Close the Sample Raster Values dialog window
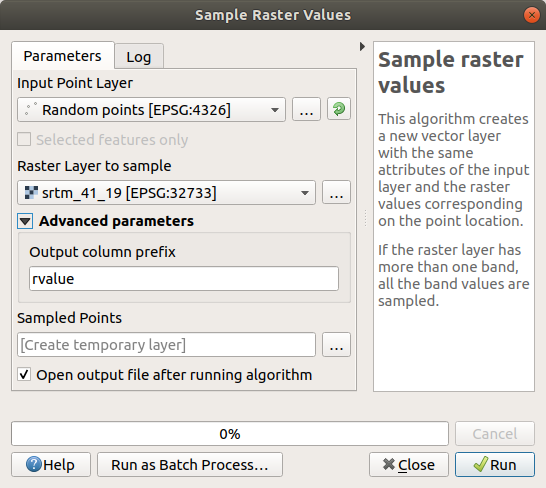This screenshot has height=488, width=546. 532,15
